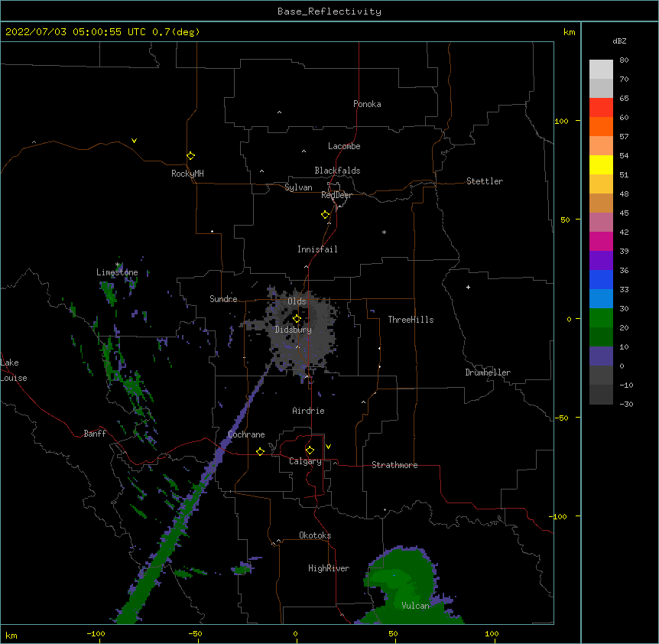
Task: Click the yellow diamond marker above RockyMH
Action: 191,156
